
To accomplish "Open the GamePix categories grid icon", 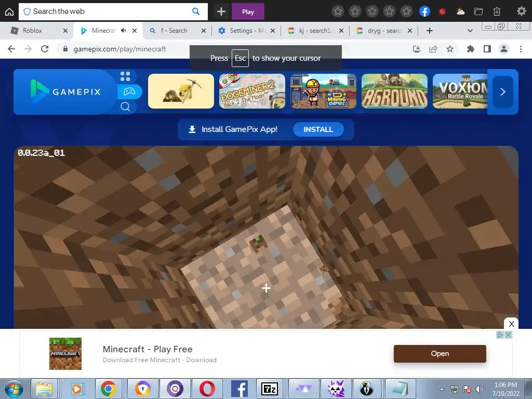I will tap(125, 76).
